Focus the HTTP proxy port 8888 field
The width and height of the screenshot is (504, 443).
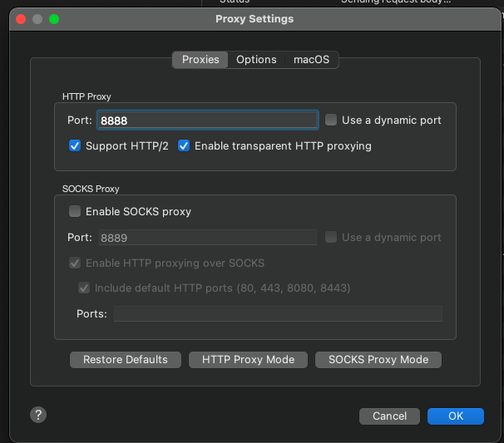(208, 121)
